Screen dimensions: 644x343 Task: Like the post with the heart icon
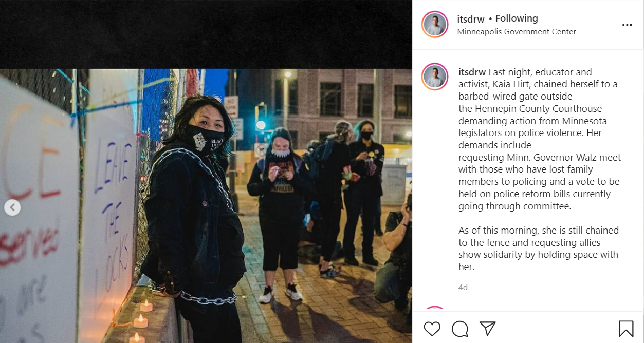(432, 328)
